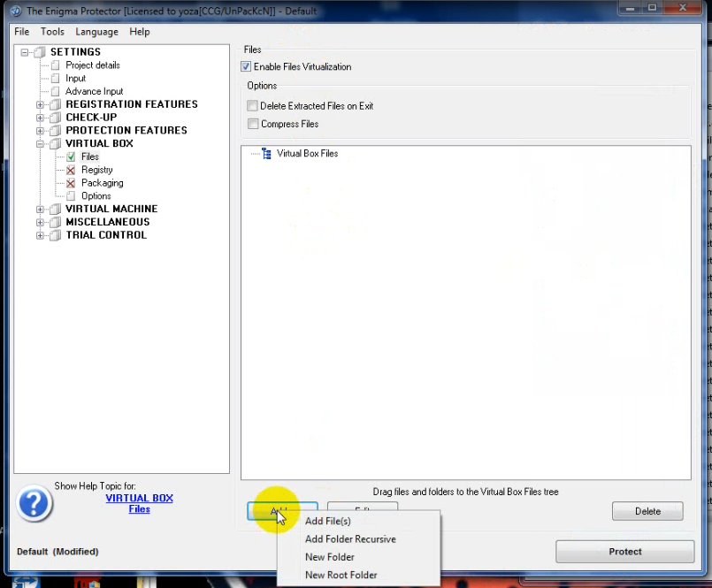Click the Enigma Protector title bar icon
Screen dimensions: 712x588
point(15,11)
